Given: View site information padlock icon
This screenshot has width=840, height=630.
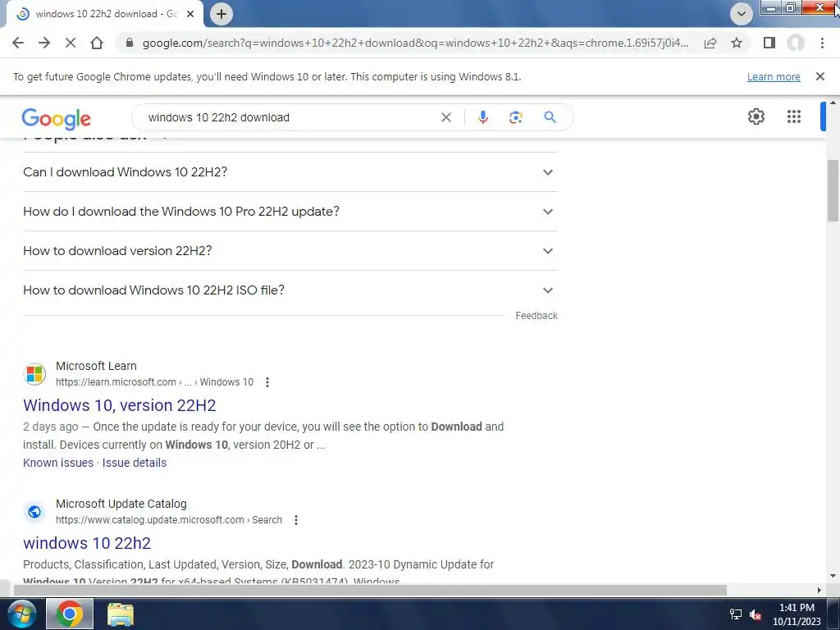Looking at the screenshot, I should point(129,43).
